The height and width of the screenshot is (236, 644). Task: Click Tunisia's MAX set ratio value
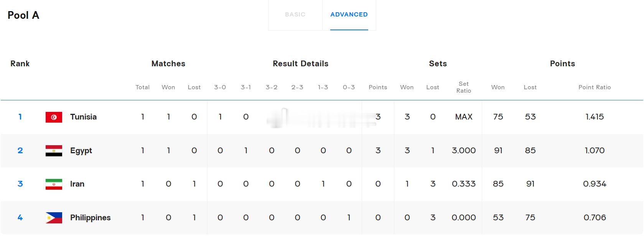click(463, 117)
